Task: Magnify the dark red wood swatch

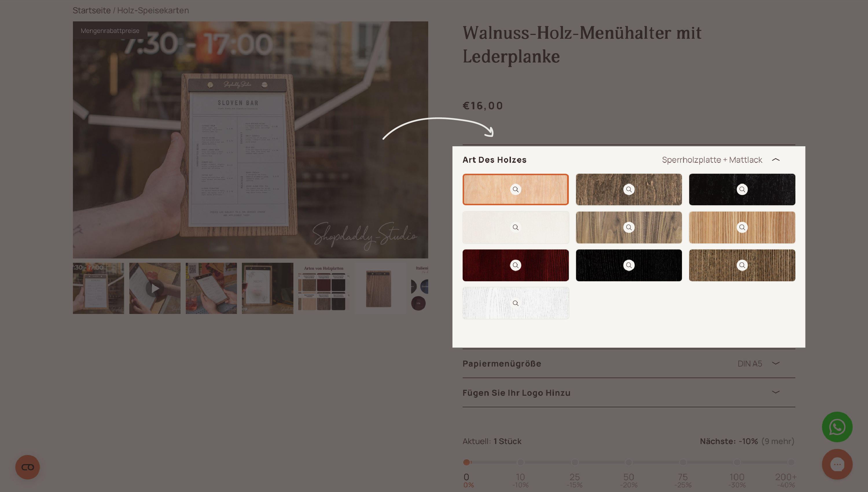Action: click(x=515, y=265)
